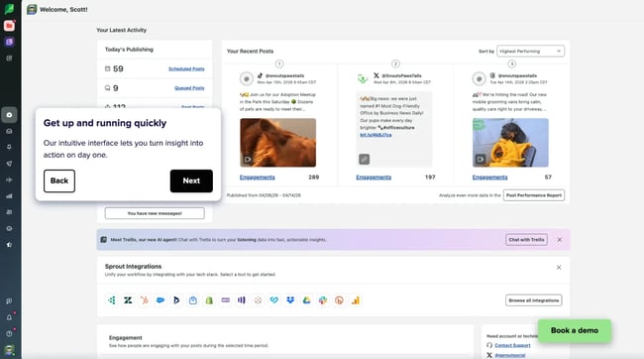Click the notification bell in the sidebar
Image resolution: width=644 pixels, height=359 pixels.
coord(9,317)
